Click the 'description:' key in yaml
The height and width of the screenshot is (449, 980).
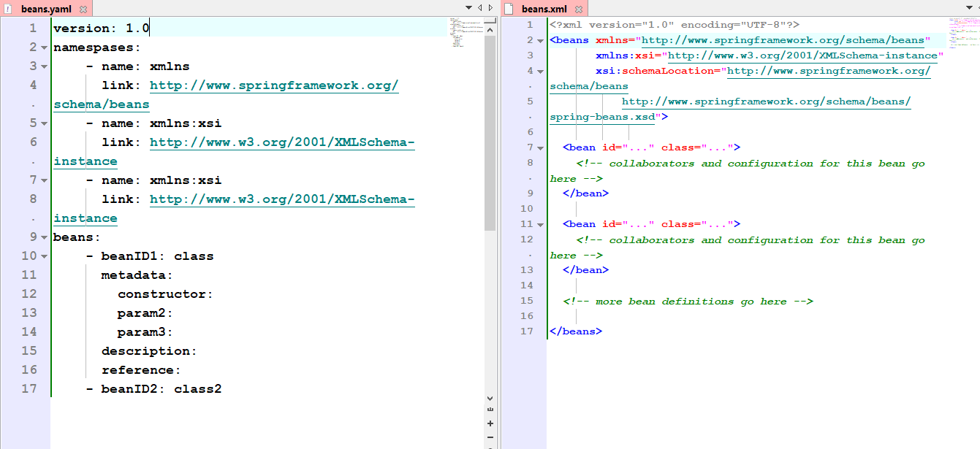click(x=149, y=351)
